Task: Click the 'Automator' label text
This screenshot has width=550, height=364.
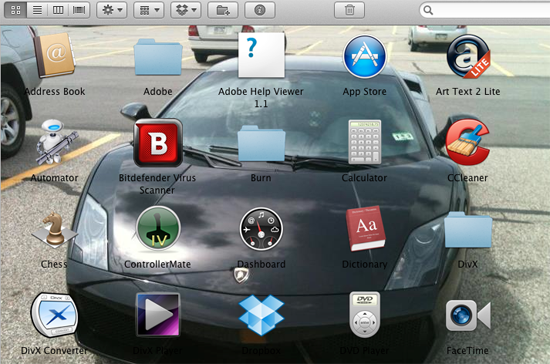Action: pyautogui.click(x=54, y=178)
